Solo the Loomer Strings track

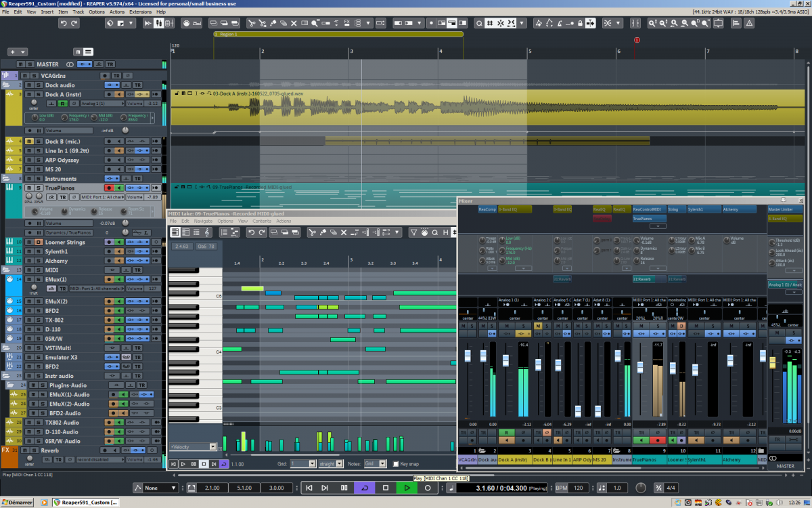39,242
